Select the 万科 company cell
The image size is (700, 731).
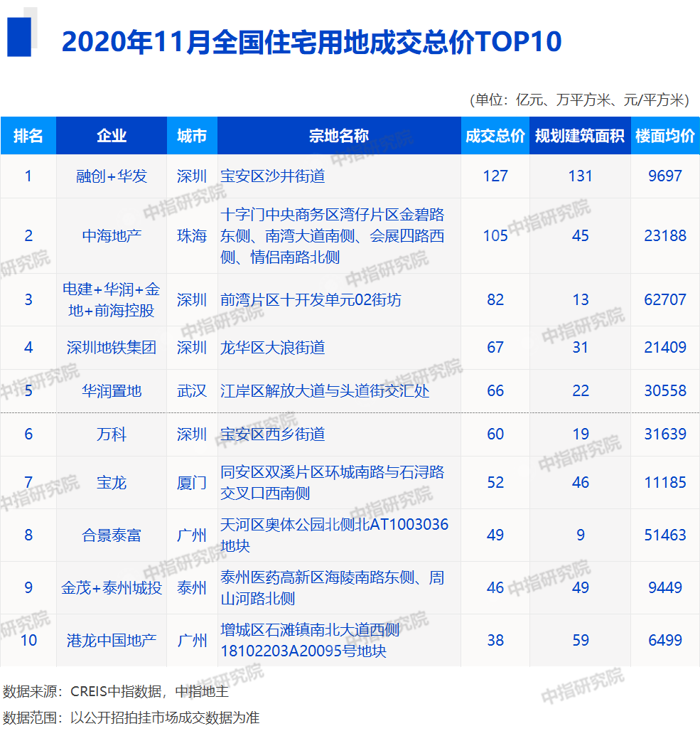coord(112,434)
